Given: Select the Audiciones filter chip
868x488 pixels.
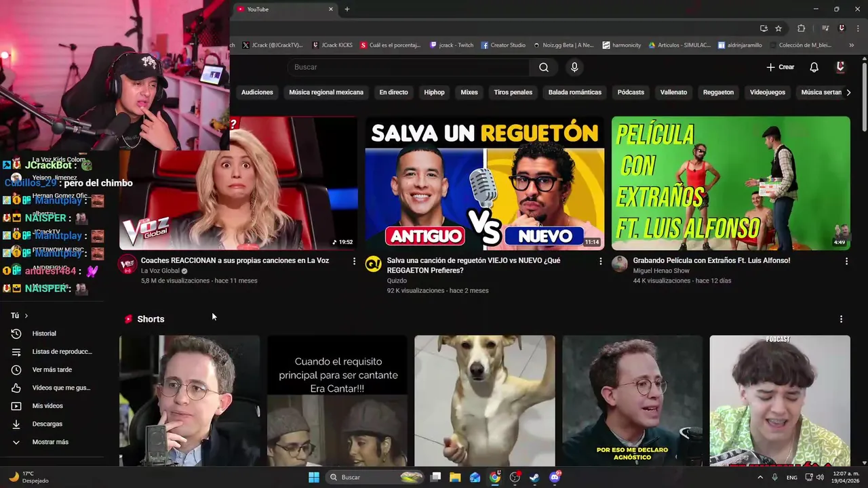Looking at the screenshot, I should point(257,92).
